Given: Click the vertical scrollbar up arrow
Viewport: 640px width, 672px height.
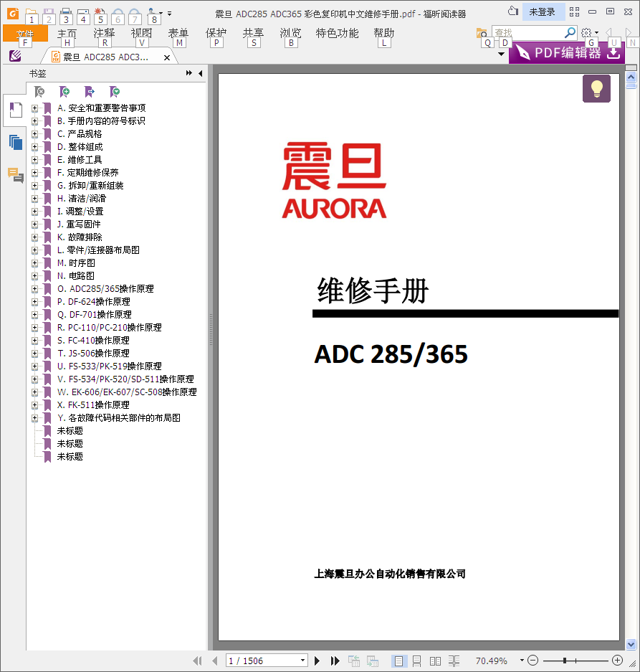Looking at the screenshot, I should pos(631,77).
